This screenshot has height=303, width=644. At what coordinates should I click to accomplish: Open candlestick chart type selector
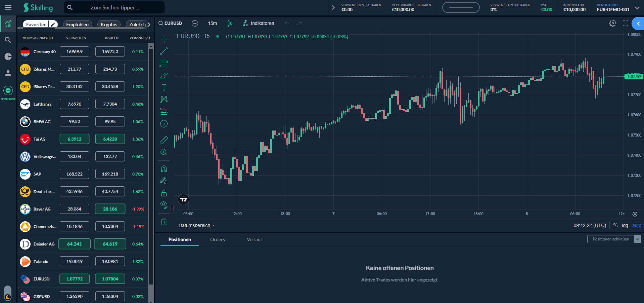[x=230, y=23]
